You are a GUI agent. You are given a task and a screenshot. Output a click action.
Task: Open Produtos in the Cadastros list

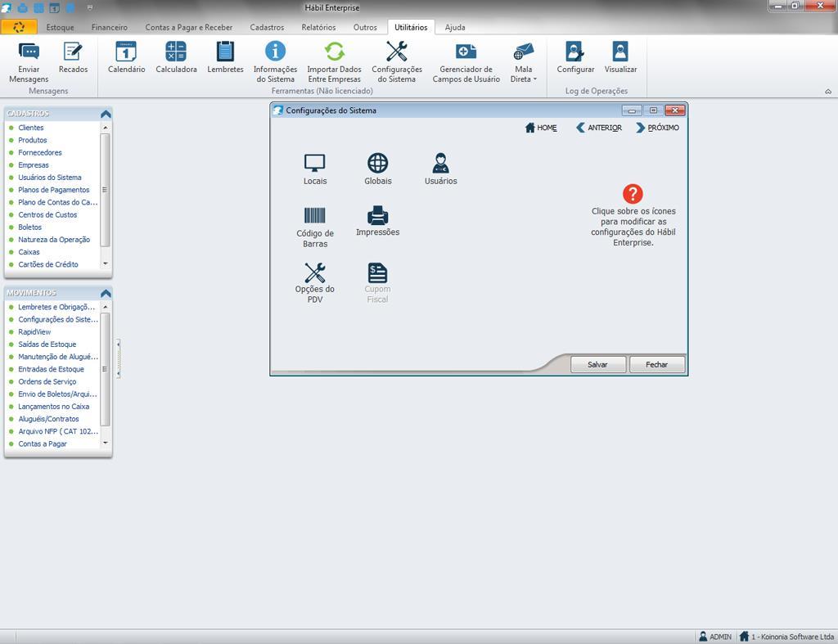33,140
